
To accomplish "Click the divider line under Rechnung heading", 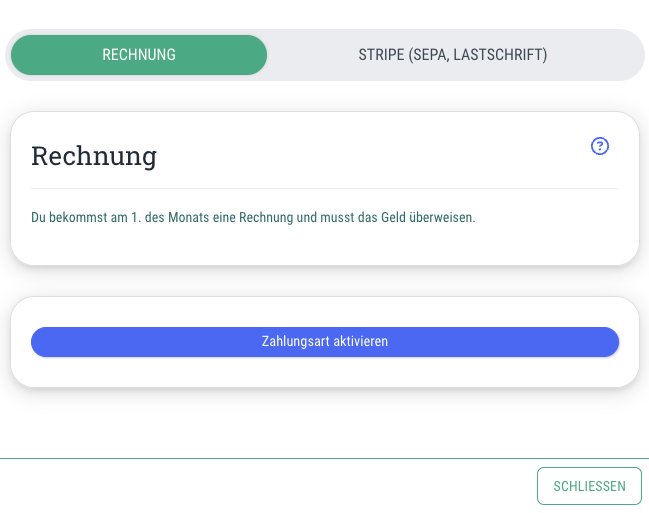I will click(x=325, y=188).
